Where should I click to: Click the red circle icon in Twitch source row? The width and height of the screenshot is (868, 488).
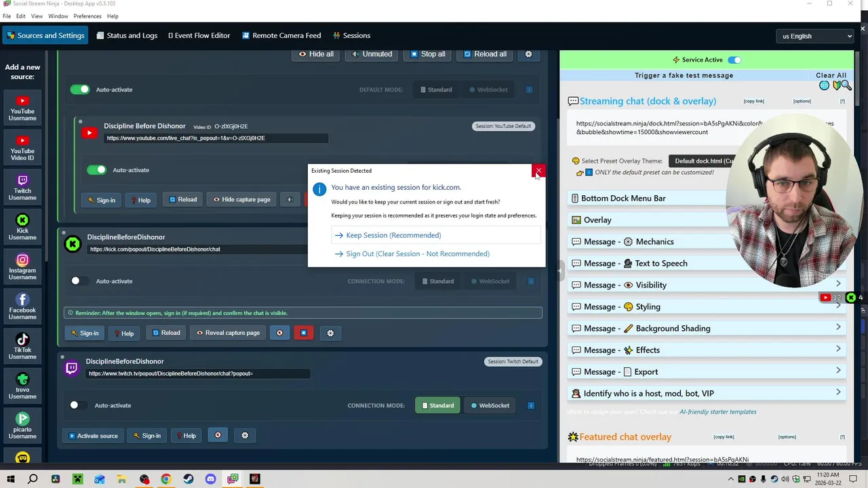point(218,436)
